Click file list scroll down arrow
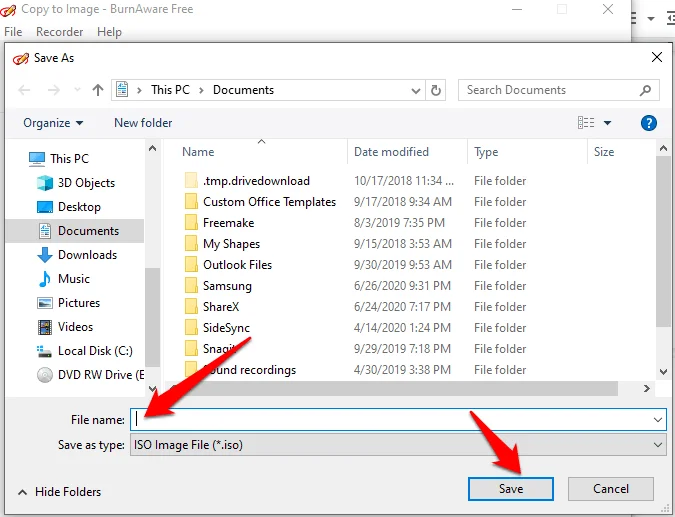 tap(663, 371)
